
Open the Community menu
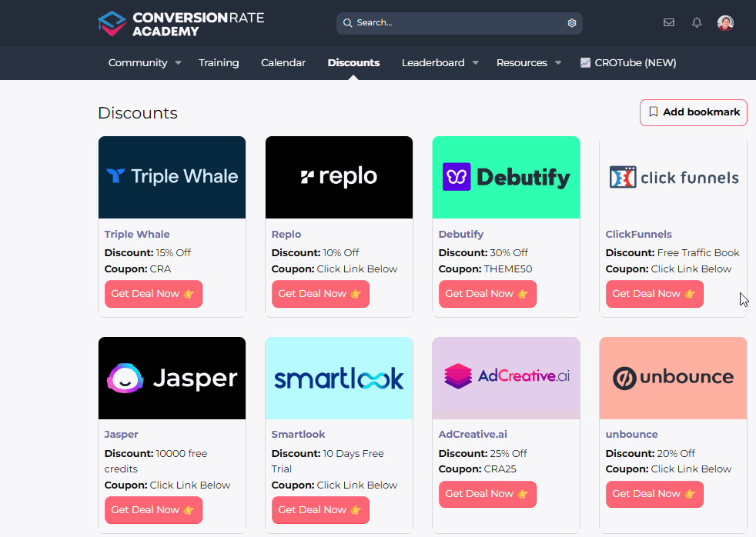[x=138, y=62]
